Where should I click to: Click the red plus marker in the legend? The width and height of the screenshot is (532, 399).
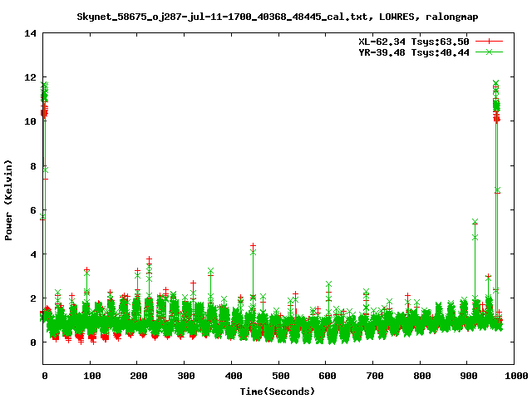(489, 42)
